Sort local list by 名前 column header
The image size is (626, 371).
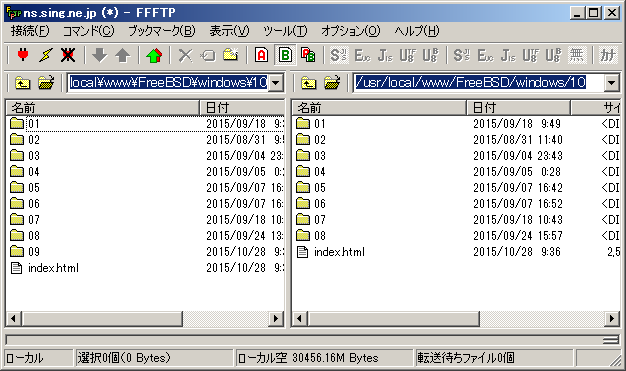[103, 107]
